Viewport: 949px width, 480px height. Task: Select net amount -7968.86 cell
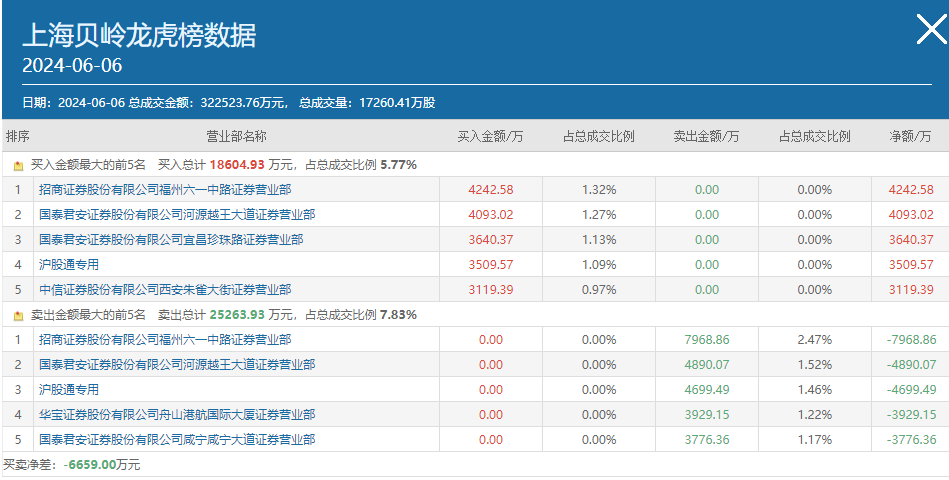point(911,340)
